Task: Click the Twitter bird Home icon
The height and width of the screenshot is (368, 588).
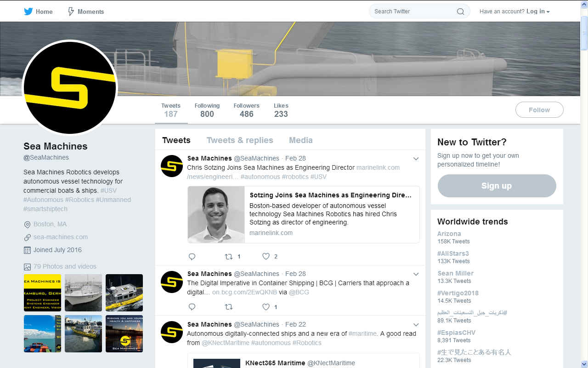Action: click(28, 11)
